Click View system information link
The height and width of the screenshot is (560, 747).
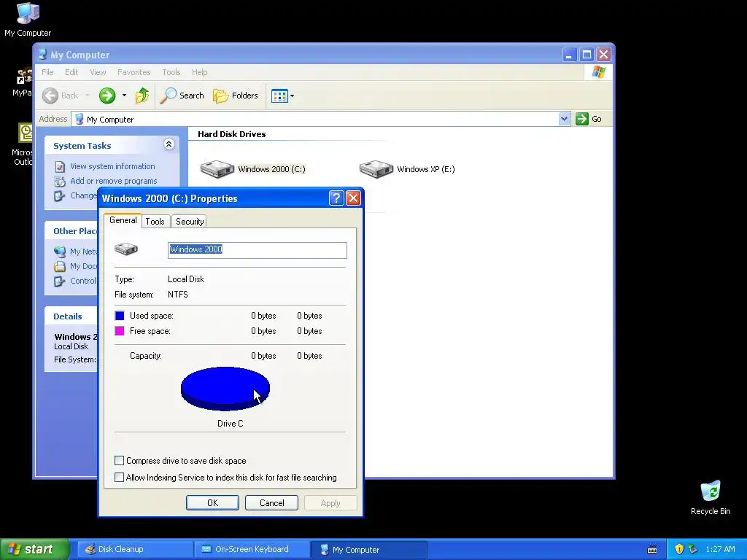112,166
